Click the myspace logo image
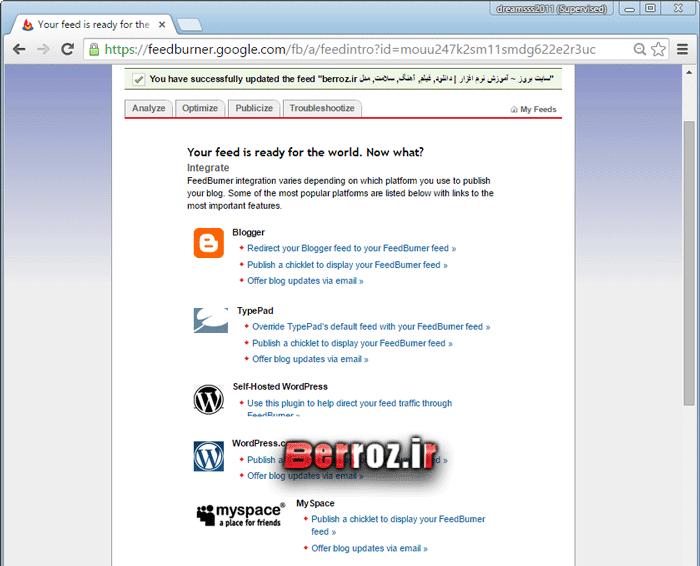The width and height of the screenshot is (700, 566). 240,515
